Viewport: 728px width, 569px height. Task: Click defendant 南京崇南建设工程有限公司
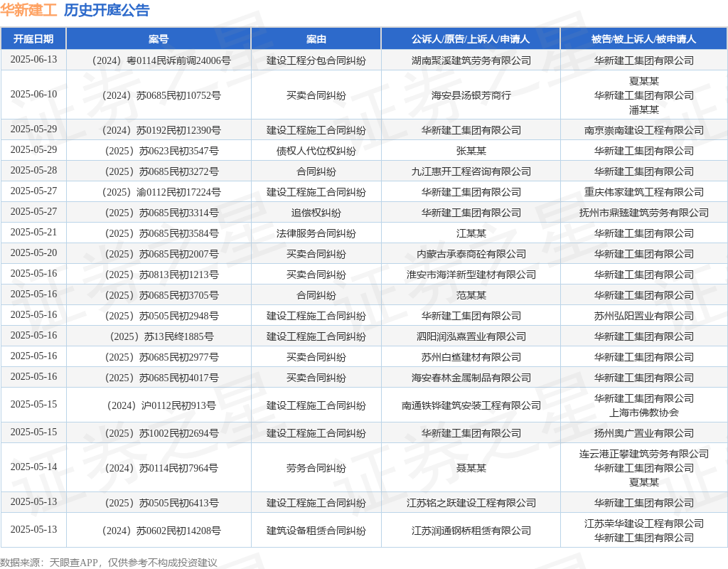pyautogui.click(x=644, y=131)
